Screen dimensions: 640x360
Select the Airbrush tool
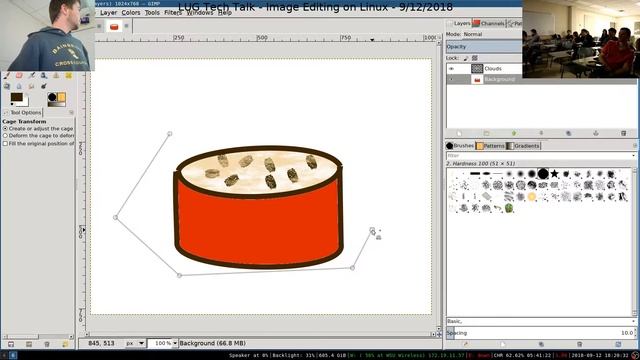point(31,76)
